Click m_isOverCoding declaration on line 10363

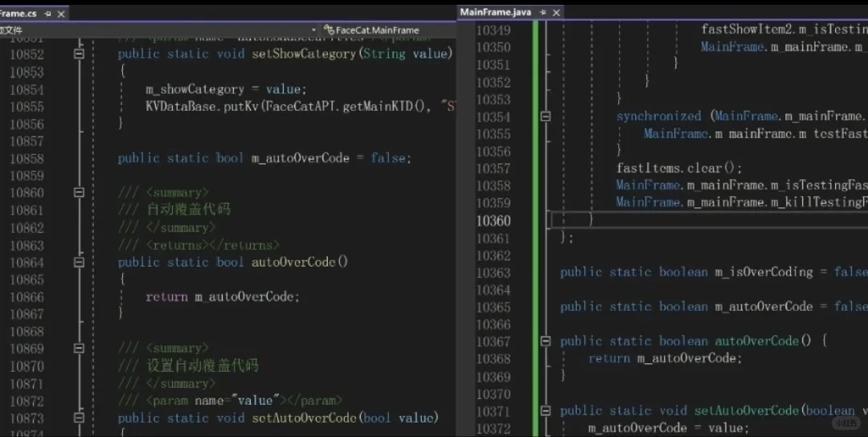pos(714,272)
